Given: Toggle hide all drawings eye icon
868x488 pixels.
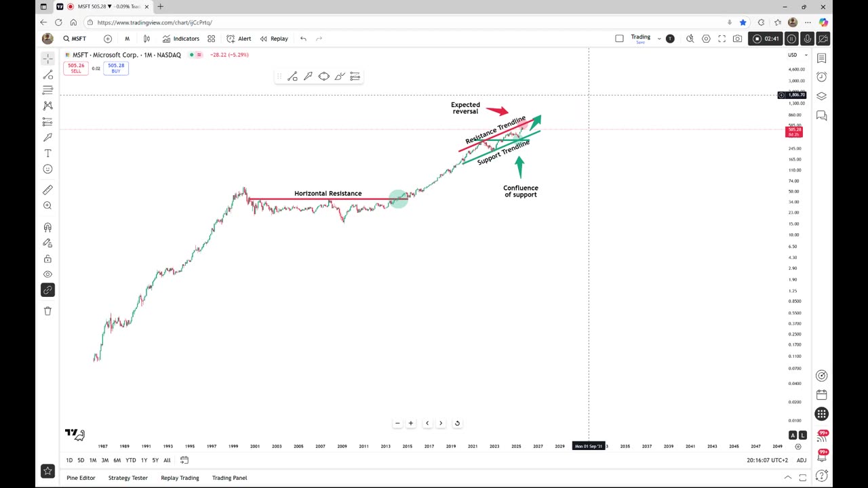Looking at the screenshot, I should [x=47, y=274].
